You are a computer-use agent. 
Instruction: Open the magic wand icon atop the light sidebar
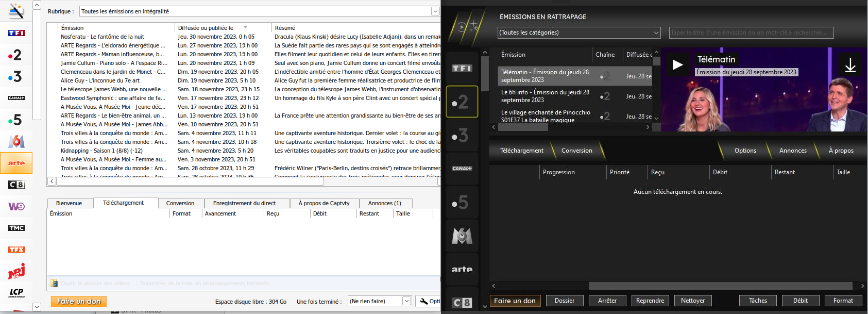(x=16, y=11)
